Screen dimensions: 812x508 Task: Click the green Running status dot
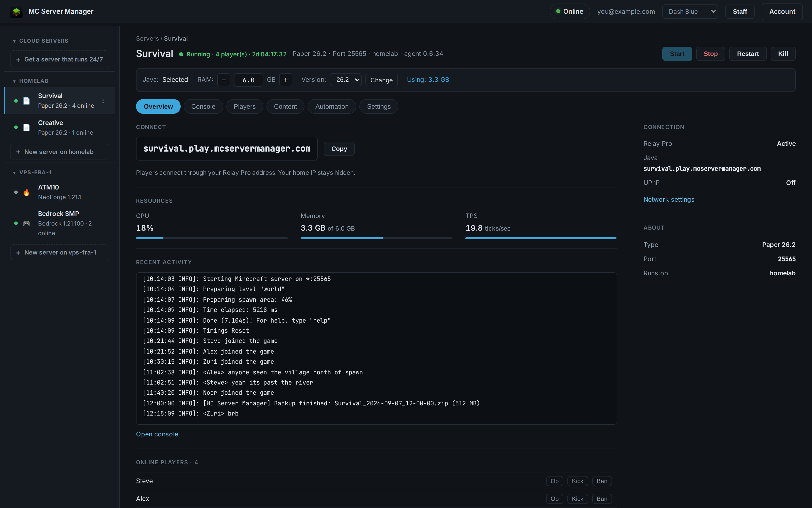pyautogui.click(x=181, y=54)
